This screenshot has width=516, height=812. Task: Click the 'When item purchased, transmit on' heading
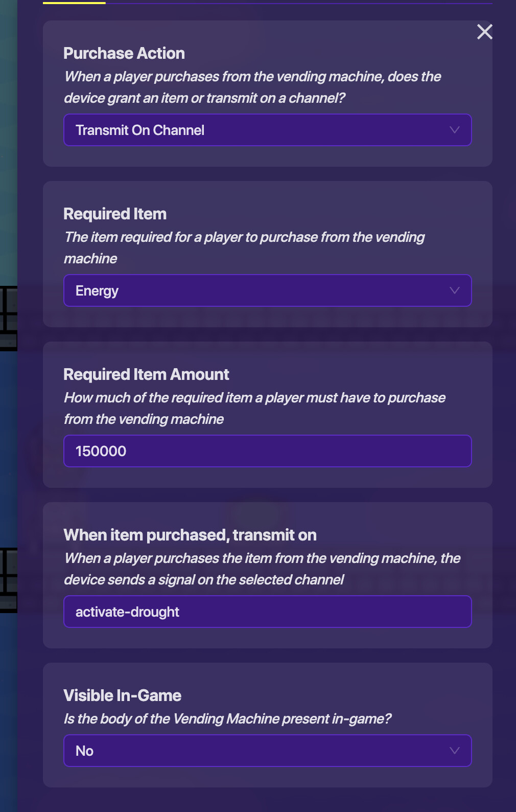tap(190, 535)
